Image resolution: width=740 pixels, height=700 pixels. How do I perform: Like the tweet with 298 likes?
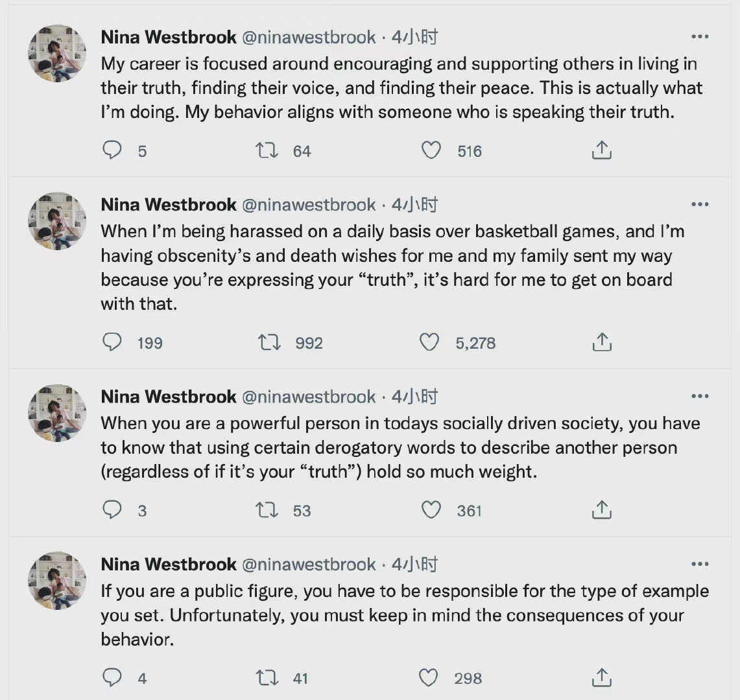[429, 678]
